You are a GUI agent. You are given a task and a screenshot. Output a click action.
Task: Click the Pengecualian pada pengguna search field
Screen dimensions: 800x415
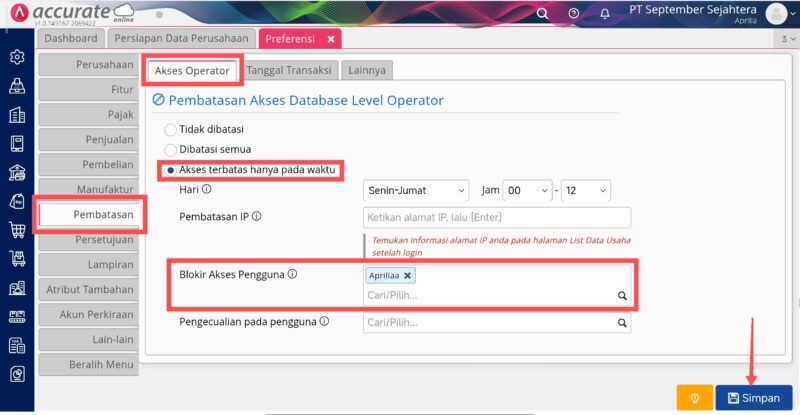pos(497,323)
